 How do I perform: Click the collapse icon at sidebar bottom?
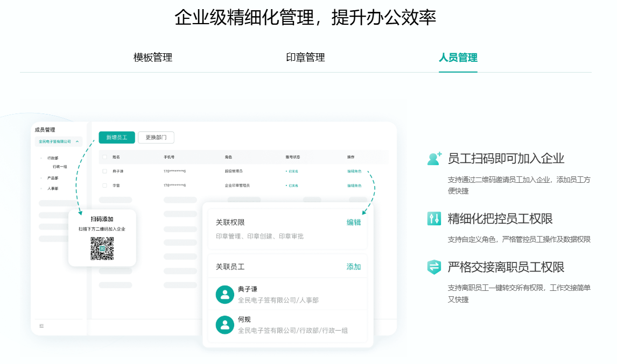point(41,327)
